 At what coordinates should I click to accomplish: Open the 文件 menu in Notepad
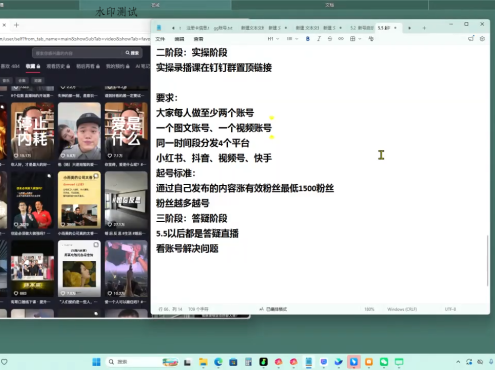click(160, 39)
